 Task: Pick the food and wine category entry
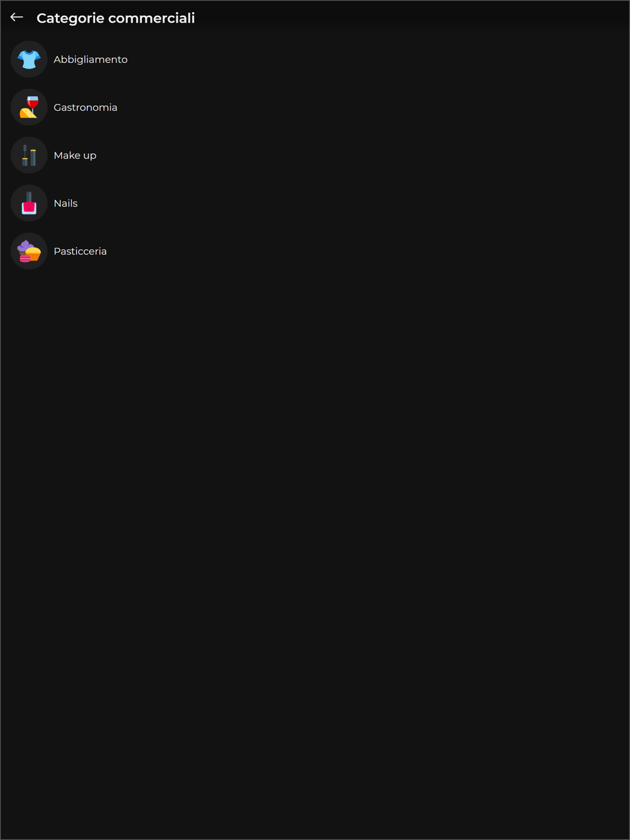point(315,107)
